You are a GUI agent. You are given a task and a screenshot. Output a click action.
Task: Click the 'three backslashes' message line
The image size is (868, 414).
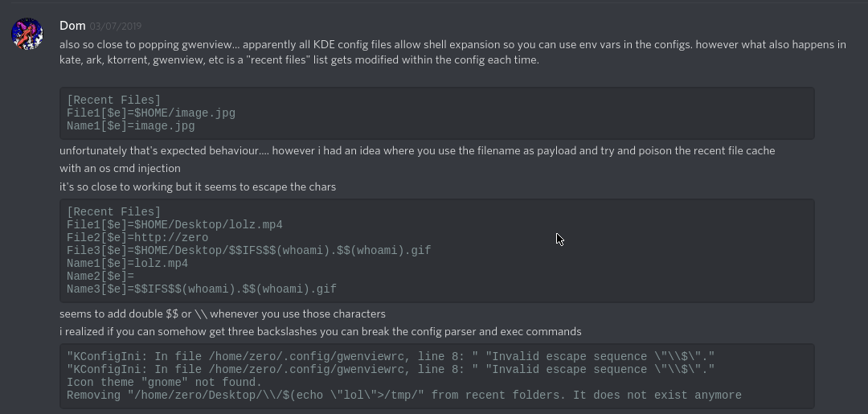coord(320,332)
